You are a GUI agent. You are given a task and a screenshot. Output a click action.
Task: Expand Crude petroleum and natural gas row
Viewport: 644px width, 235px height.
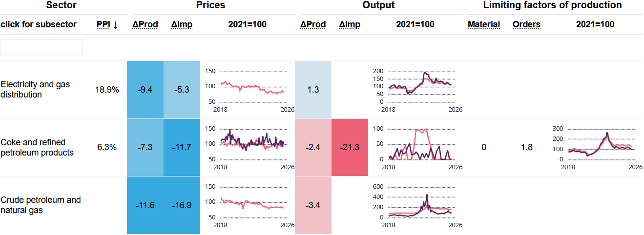click(x=41, y=205)
